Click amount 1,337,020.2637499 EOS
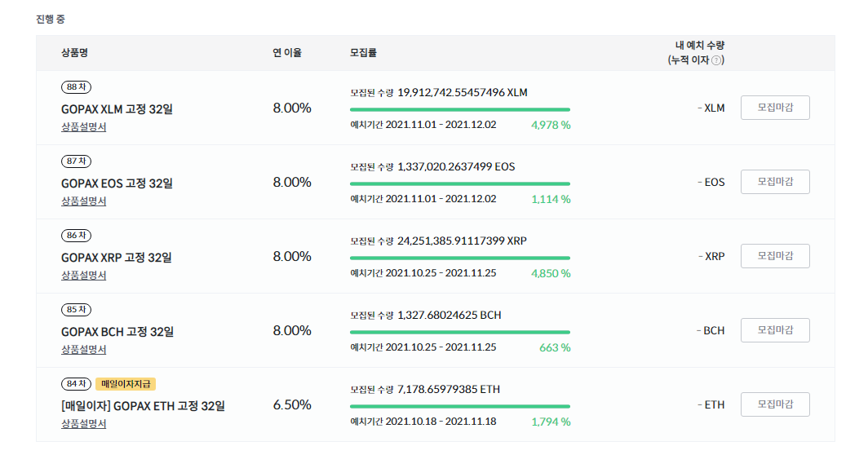This screenshot has width=868, height=455. pyautogui.click(x=456, y=166)
